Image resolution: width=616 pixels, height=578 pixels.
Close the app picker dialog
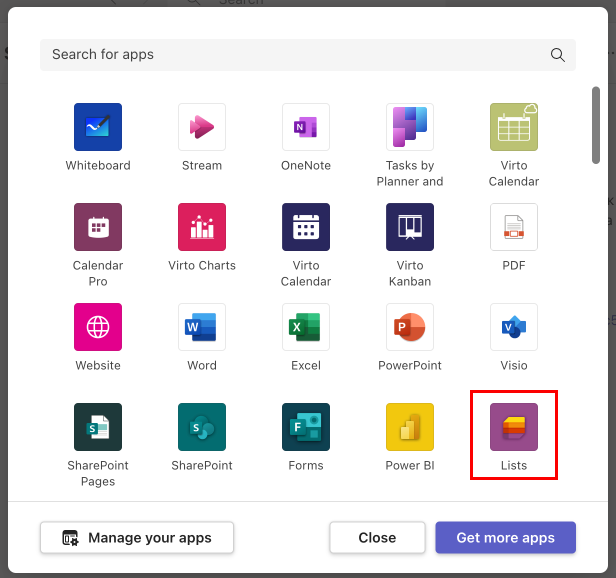(377, 538)
